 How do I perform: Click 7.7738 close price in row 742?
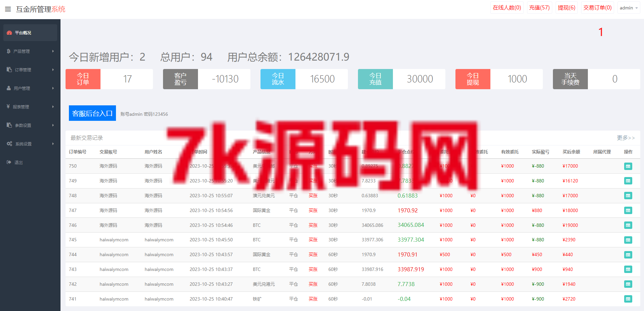pyautogui.click(x=406, y=284)
